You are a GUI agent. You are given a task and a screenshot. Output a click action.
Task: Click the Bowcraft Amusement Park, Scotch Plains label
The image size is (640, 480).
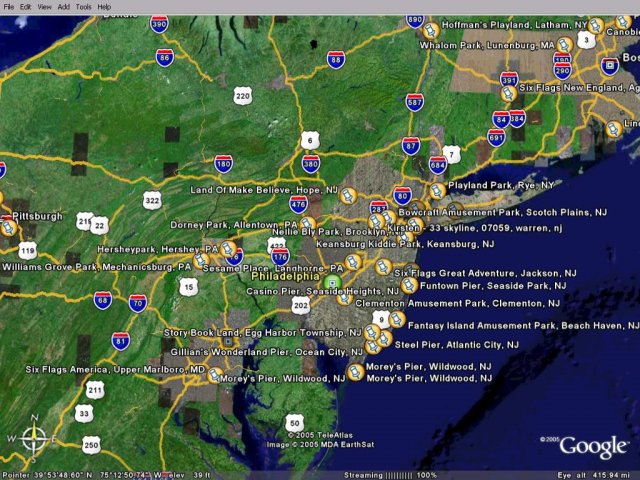click(x=502, y=212)
